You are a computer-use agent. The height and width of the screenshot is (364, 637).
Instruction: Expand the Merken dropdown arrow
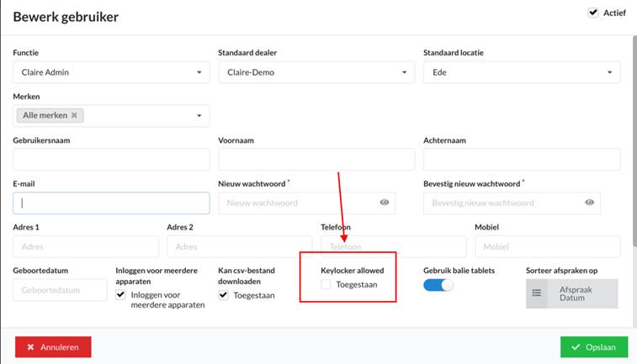click(x=199, y=116)
